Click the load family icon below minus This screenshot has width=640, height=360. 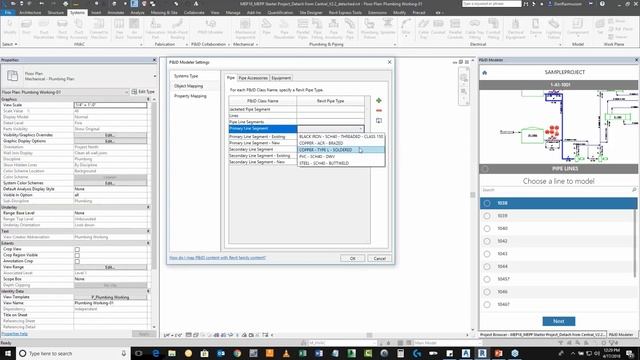click(379, 121)
